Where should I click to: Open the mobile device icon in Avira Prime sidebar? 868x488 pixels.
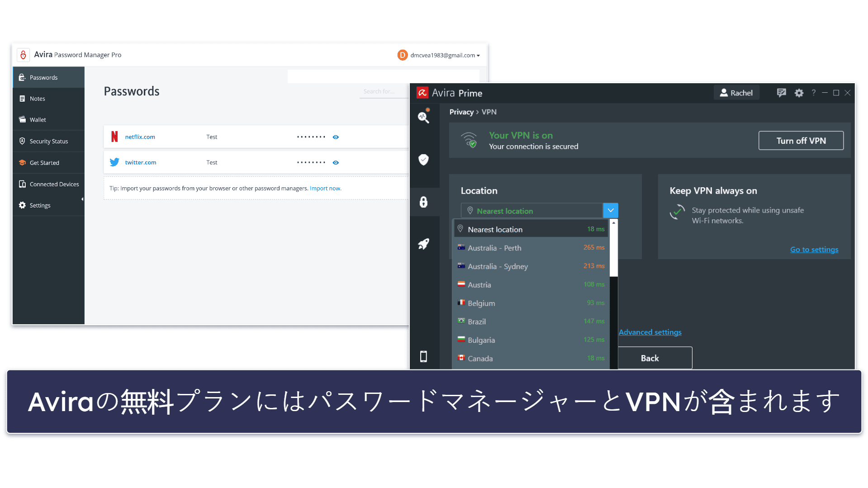(423, 356)
